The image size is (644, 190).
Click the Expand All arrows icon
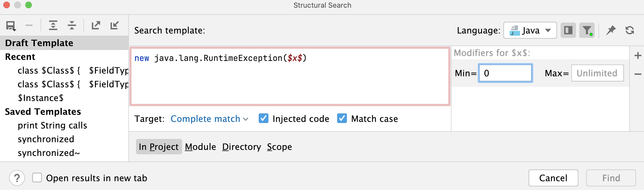pyautogui.click(x=53, y=25)
